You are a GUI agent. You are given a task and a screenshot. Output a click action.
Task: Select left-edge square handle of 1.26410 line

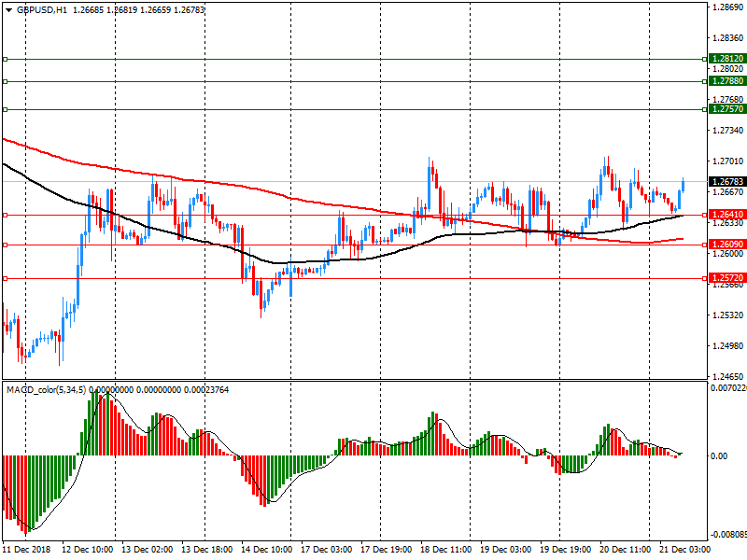click(x=5, y=215)
